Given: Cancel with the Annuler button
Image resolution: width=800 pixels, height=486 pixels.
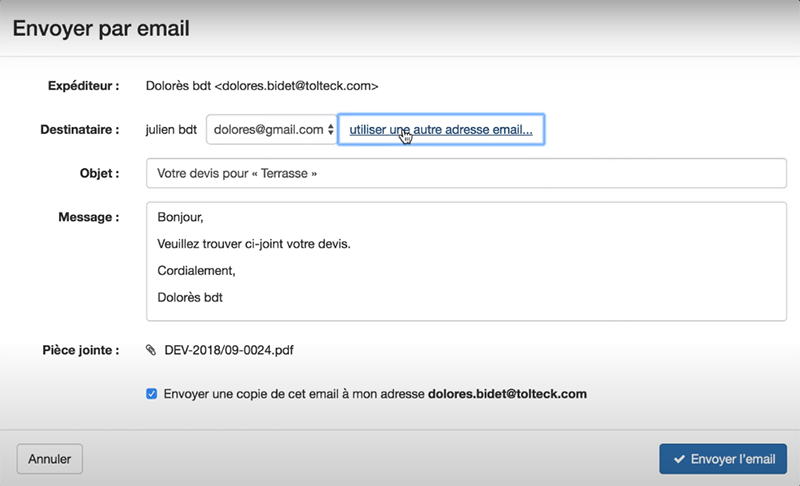Looking at the screenshot, I should pos(49,459).
